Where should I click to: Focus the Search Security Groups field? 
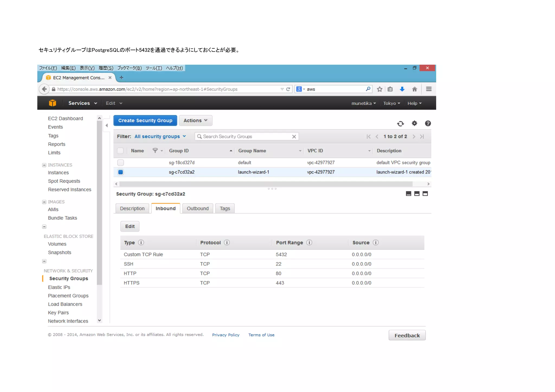point(246,136)
